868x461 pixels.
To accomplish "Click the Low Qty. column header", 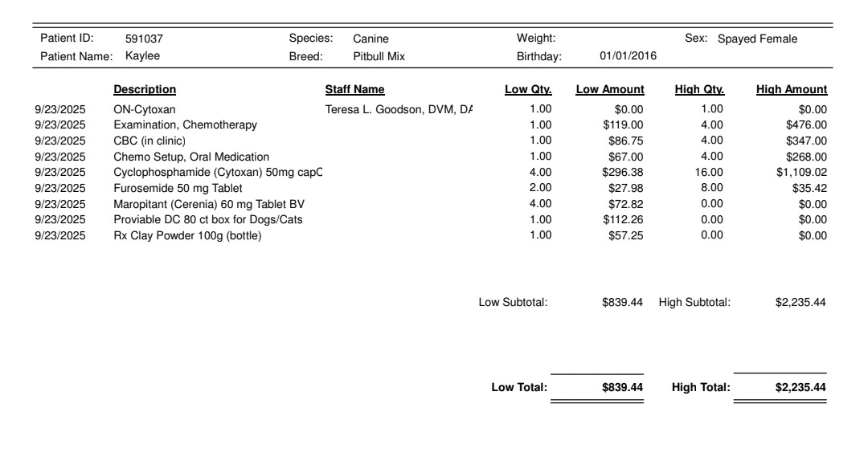I will (x=527, y=89).
